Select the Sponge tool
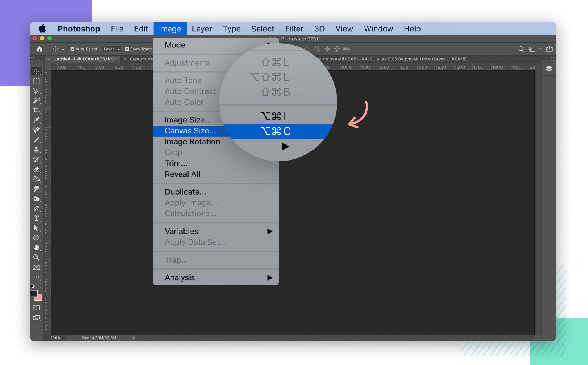This screenshot has width=588, height=365. coord(36,199)
